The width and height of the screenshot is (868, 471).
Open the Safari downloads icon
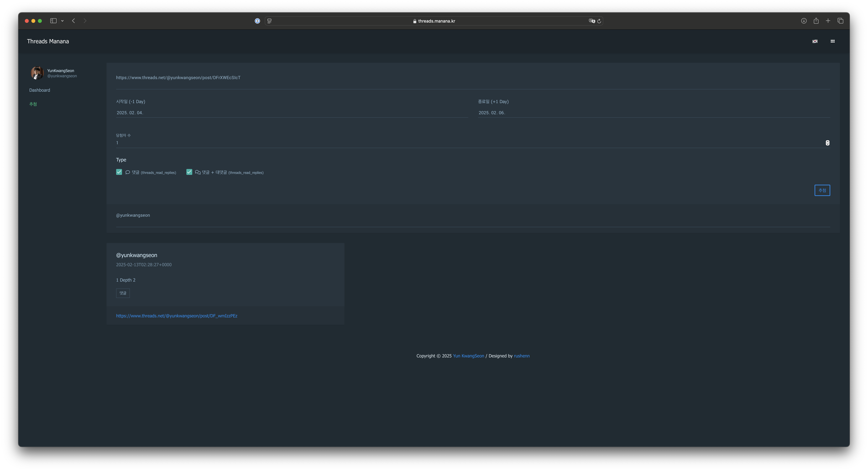804,21
